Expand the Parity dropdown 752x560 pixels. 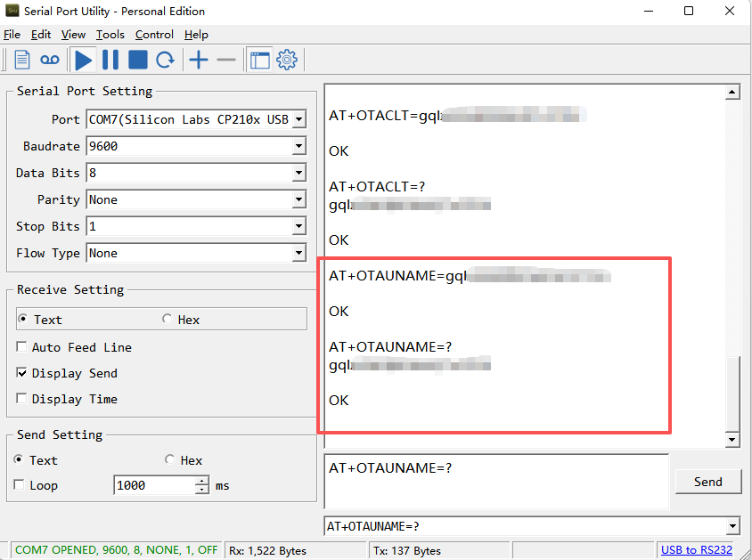click(x=298, y=199)
